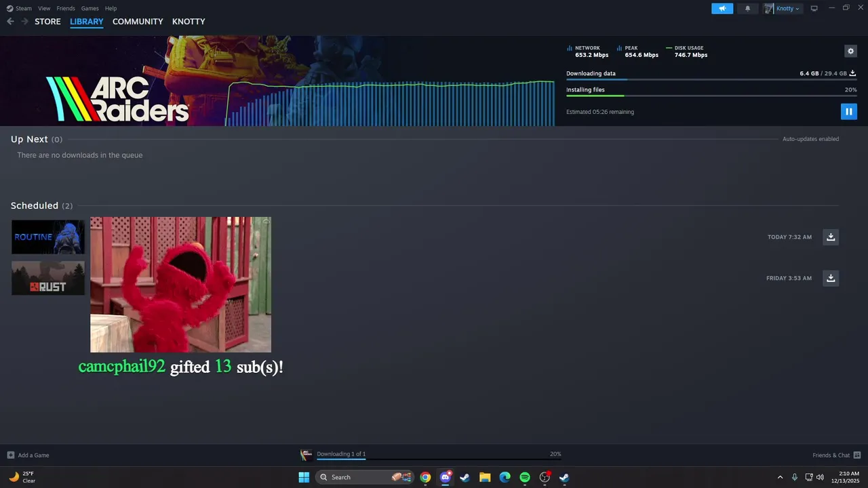Open Google Chrome from the taskbar
The width and height of the screenshot is (868, 488).
pyautogui.click(x=425, y=477)
